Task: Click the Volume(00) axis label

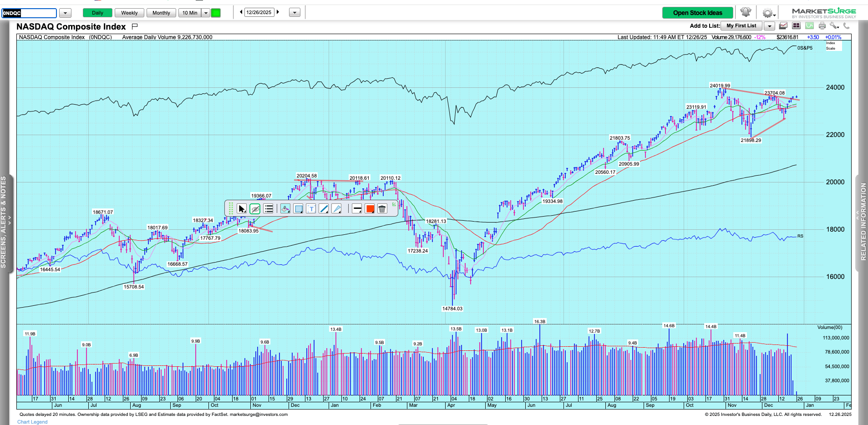Action: click(829, 327)
